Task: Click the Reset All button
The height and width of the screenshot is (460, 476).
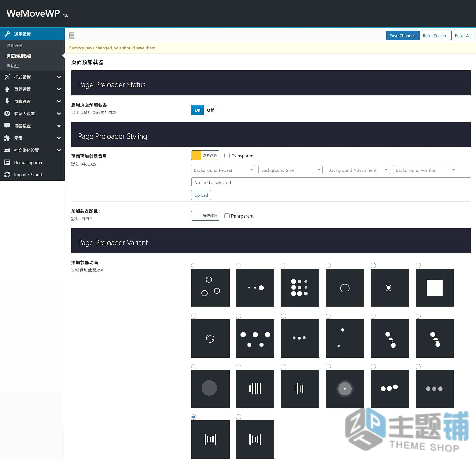Action: pyautogui.click(x=462, y=35)
